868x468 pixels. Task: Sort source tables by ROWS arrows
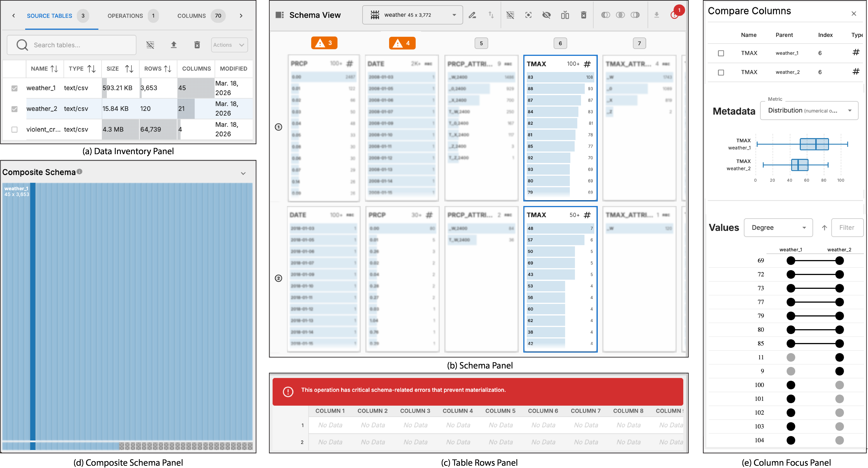167,69
